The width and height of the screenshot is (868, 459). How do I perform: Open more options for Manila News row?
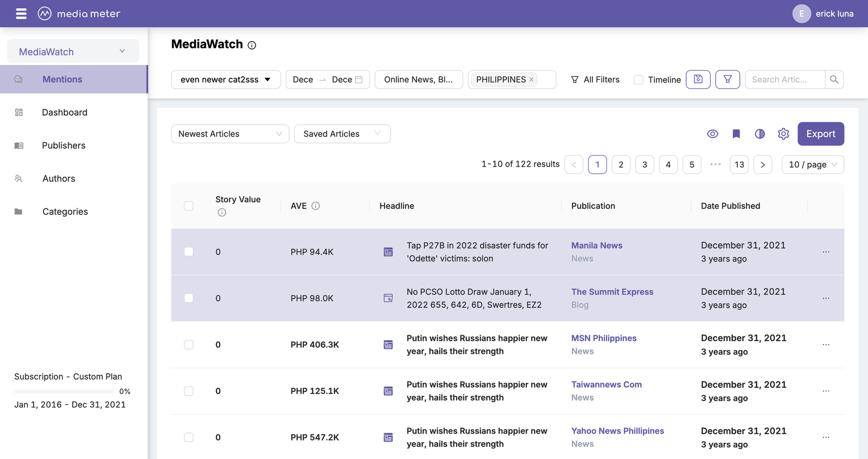pyautogui.click(x=826, y=252)
